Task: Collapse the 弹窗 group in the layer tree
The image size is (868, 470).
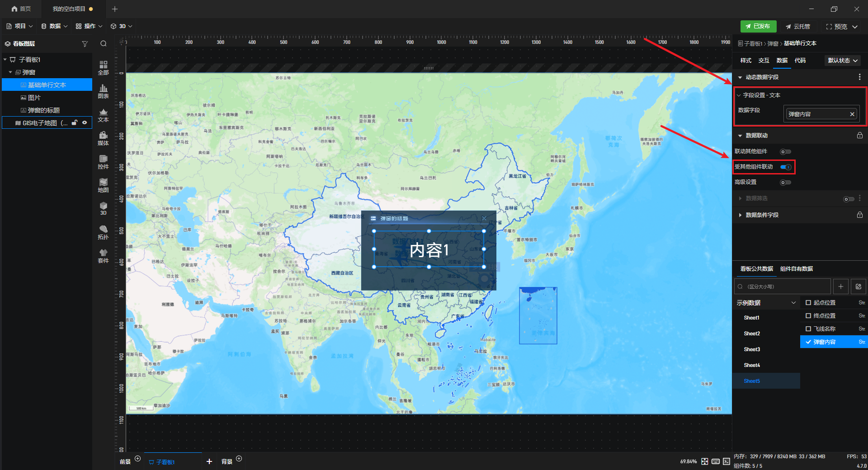Action: (10, 72)
